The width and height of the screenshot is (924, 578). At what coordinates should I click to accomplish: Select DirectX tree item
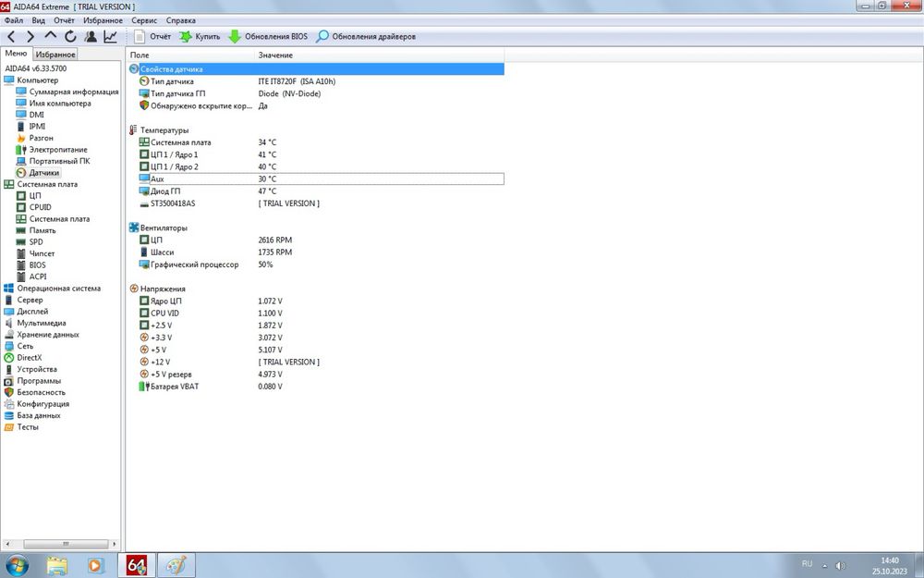click(x=23, y=357)
